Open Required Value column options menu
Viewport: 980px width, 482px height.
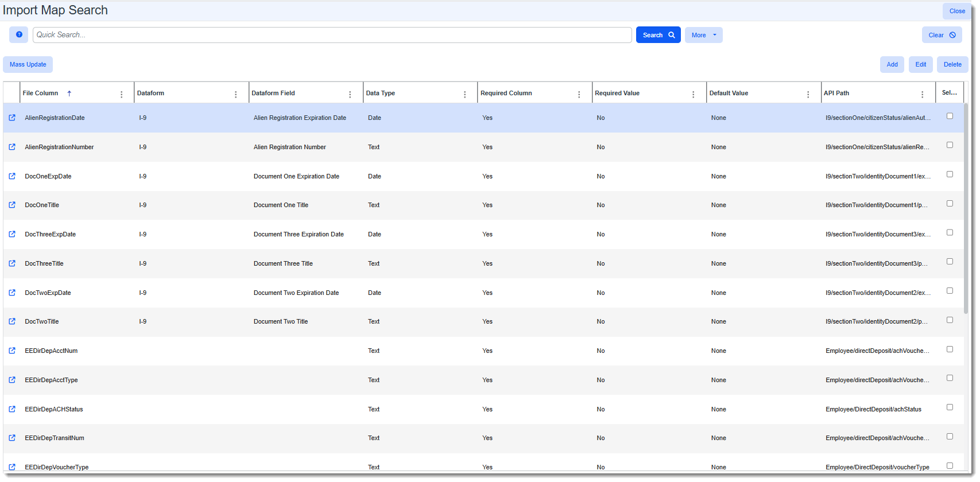[x=693, y=94]
